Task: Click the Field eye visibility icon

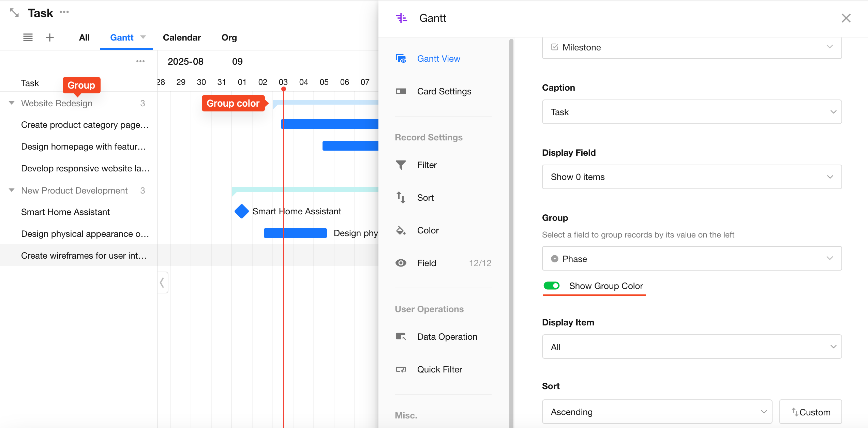Action: [401, 263]
